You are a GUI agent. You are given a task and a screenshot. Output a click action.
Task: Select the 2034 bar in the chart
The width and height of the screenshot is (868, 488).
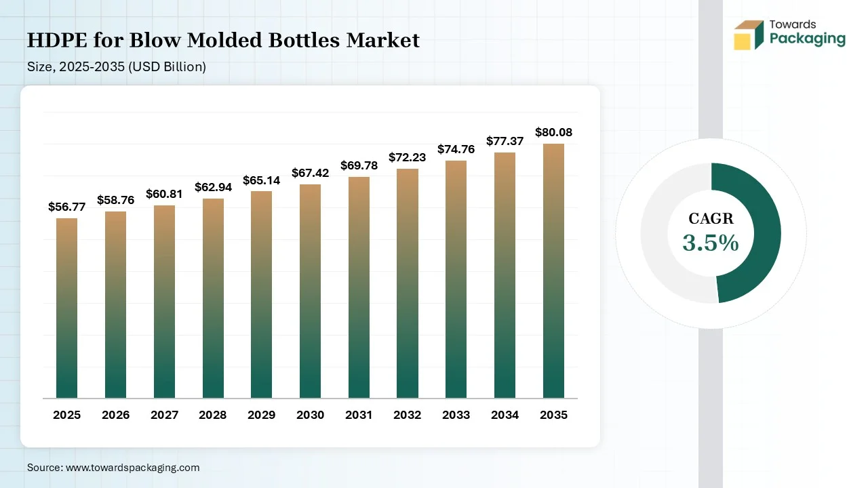(505, 275)
